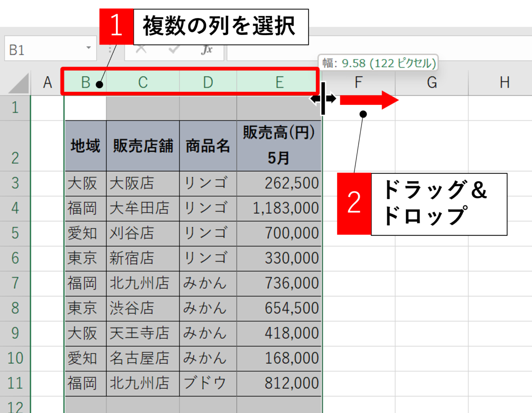Click the 地域 header cell
This screenshot has height=413, width=532.
85,146
